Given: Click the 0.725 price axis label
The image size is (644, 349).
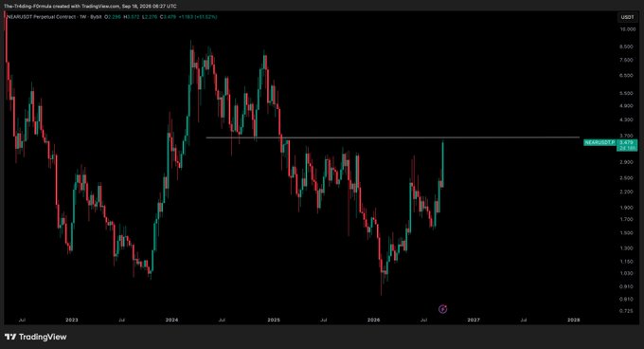Looking at the screenshot, I should click(x=626, y=311).
